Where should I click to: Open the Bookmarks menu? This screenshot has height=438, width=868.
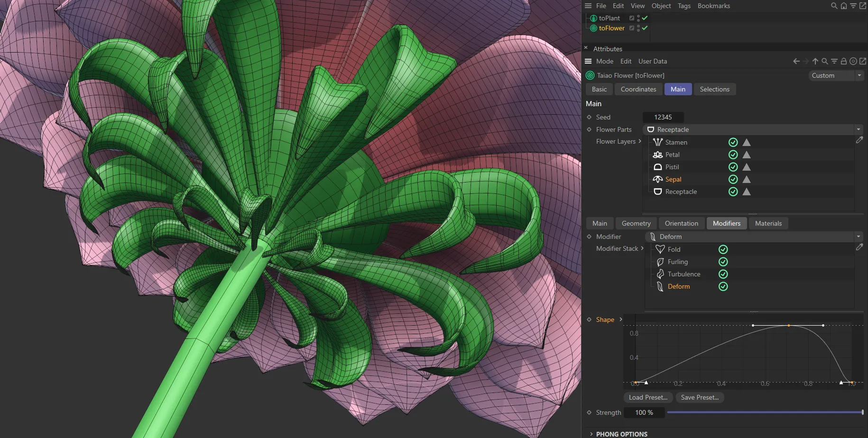point(713,6)
